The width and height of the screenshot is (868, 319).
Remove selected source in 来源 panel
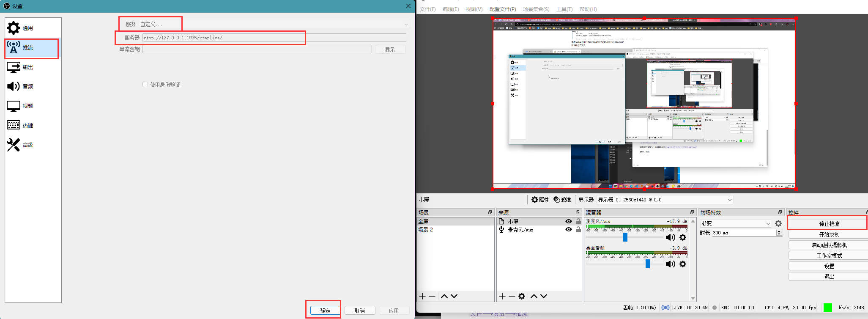[x=512, y=296]
